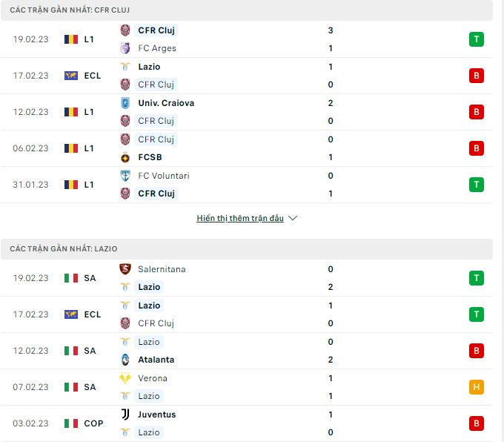Click the Atalanta club crest
Screen dimensions: 504x442
125,360
